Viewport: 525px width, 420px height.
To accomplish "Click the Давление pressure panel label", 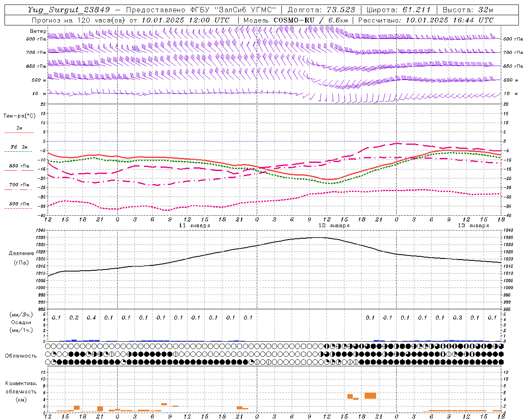I will click(x=21, y=253).
